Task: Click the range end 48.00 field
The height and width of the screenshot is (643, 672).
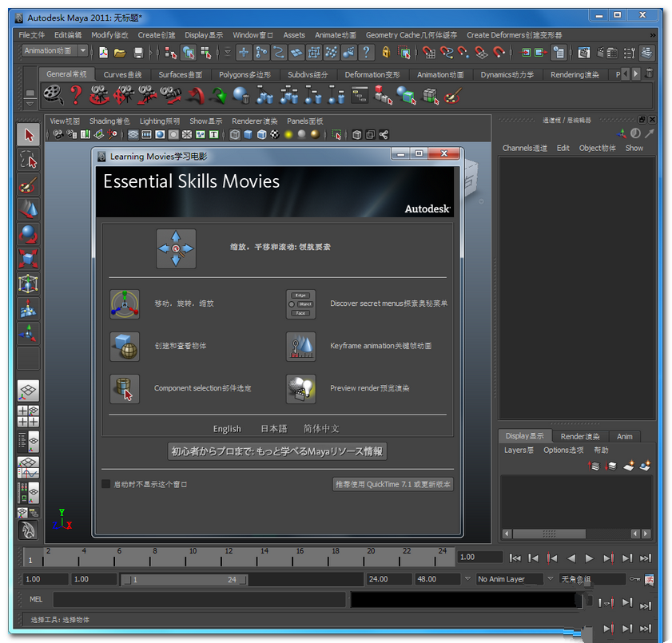Action: [x=437, y=579]
